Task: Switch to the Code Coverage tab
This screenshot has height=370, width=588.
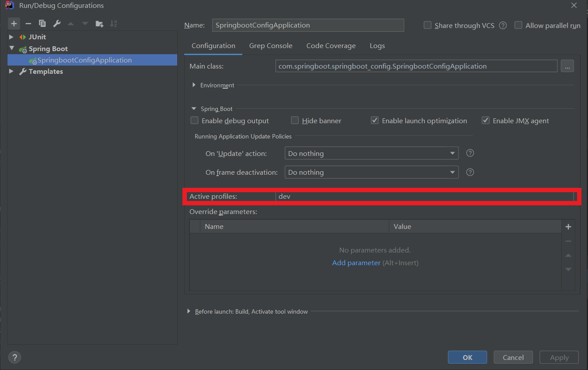Action: point(331,46)
